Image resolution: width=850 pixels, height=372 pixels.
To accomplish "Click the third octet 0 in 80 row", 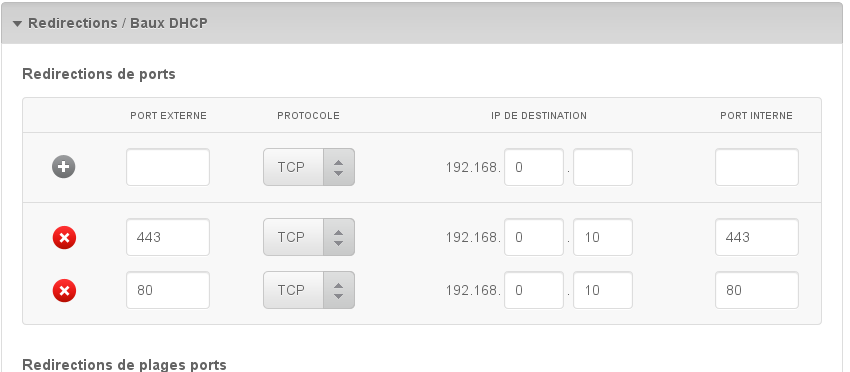I will [x=534, y=290].
